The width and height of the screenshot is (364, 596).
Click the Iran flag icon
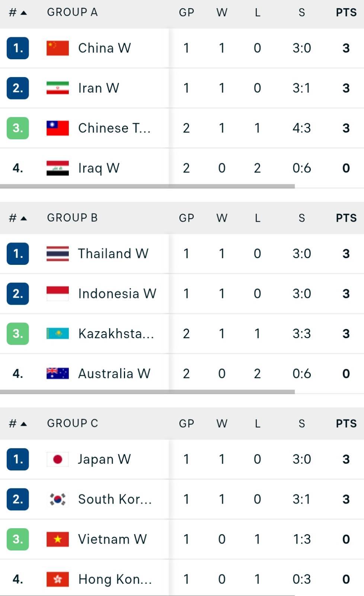58,88
